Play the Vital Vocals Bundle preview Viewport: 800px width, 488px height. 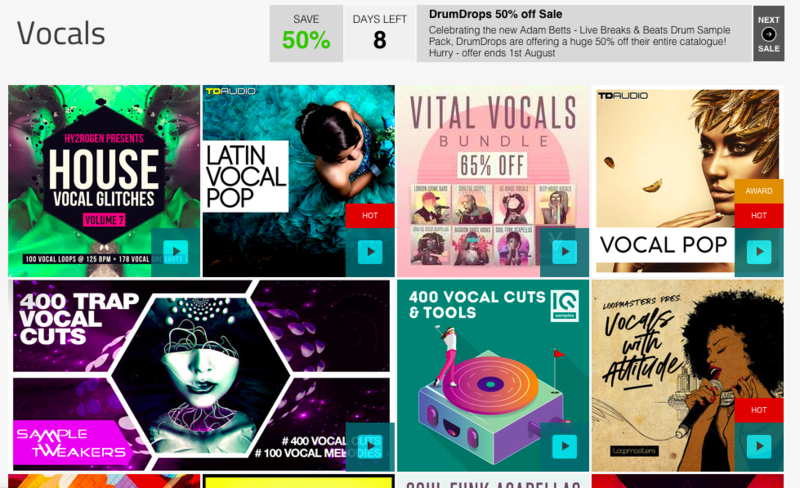pyautogui.click(x=565, y=252)
